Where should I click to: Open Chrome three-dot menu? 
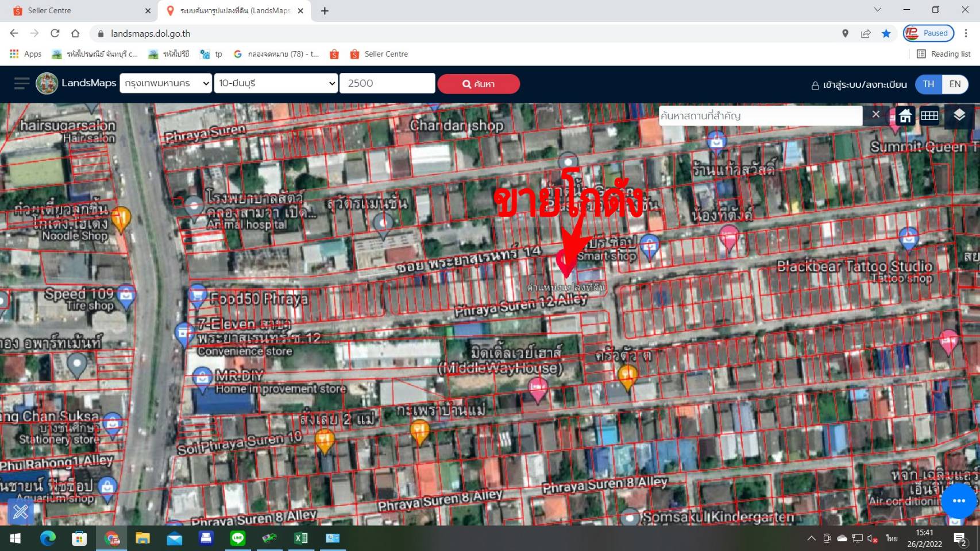point(966,33)
